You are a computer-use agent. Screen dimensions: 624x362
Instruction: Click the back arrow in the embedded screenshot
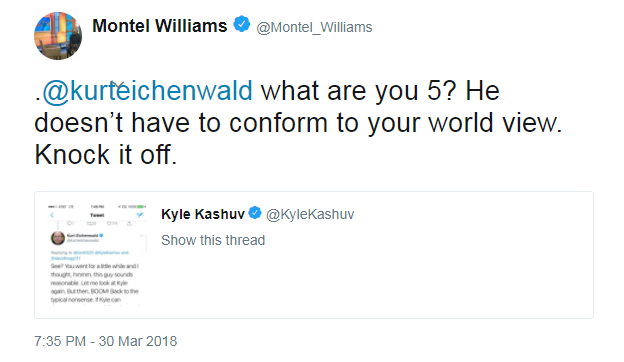[x=52, y=215]
